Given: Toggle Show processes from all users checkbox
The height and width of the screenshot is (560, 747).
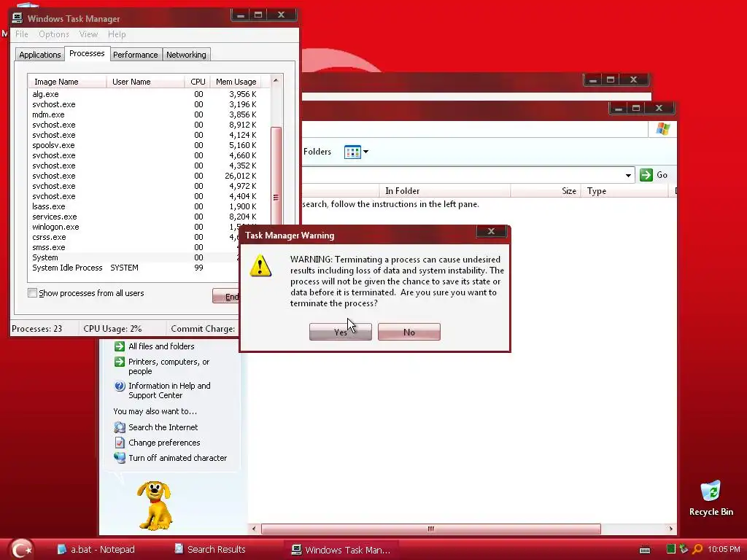Looking at the screenshot, I should (x=32, y=293).
